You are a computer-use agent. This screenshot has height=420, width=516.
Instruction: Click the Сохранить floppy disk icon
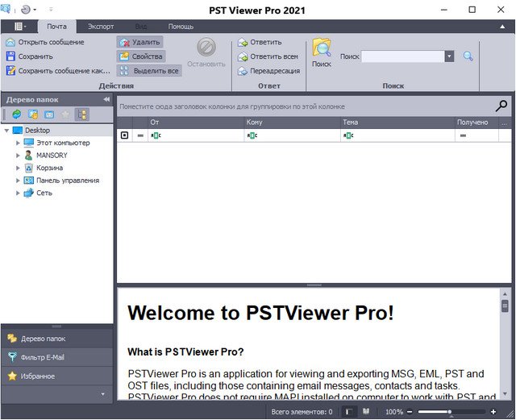pyautogui.click(x=10, y=56)
